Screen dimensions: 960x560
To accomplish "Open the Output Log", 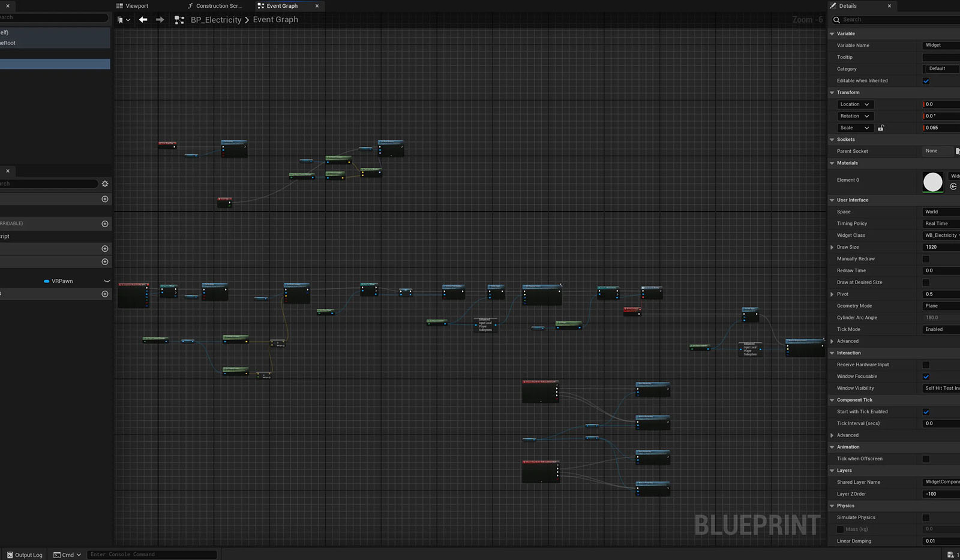I will pos(25,555).
